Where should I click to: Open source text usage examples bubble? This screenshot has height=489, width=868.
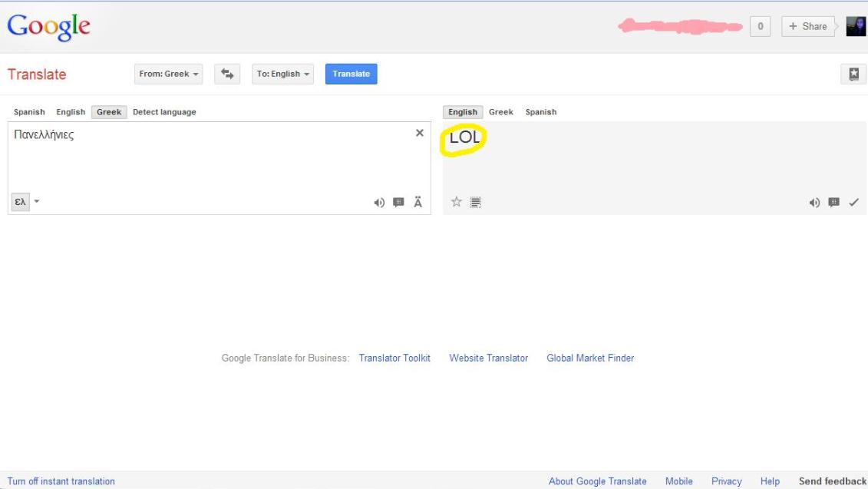pos(398,203)
